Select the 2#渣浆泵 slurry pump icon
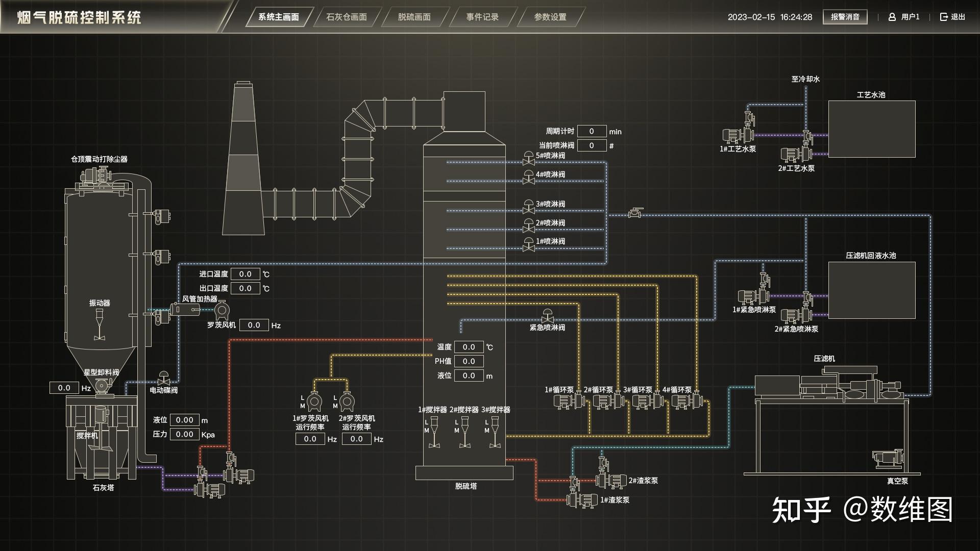980x551 pixels. pos(611,481)
